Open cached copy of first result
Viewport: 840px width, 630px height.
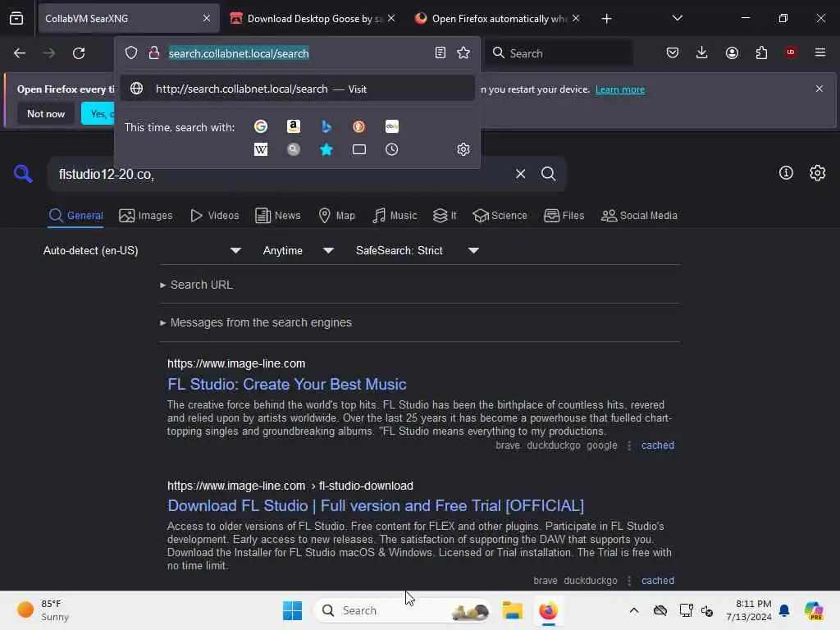(658, 445)
